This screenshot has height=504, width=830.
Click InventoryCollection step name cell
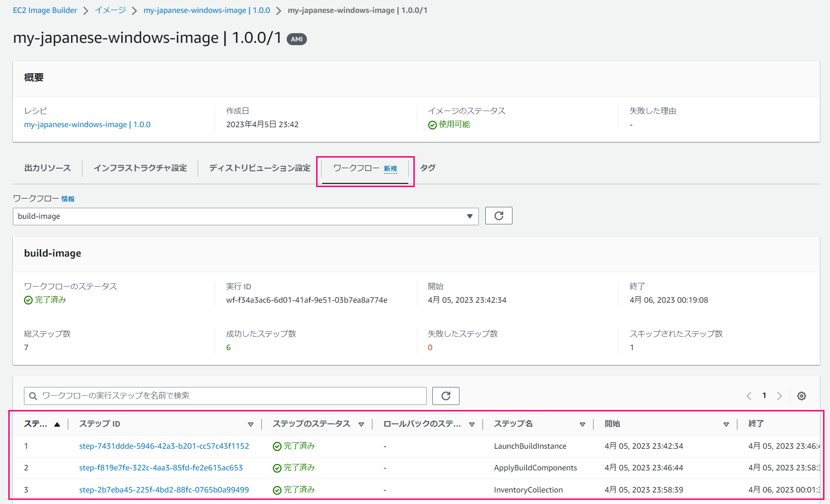528,490
